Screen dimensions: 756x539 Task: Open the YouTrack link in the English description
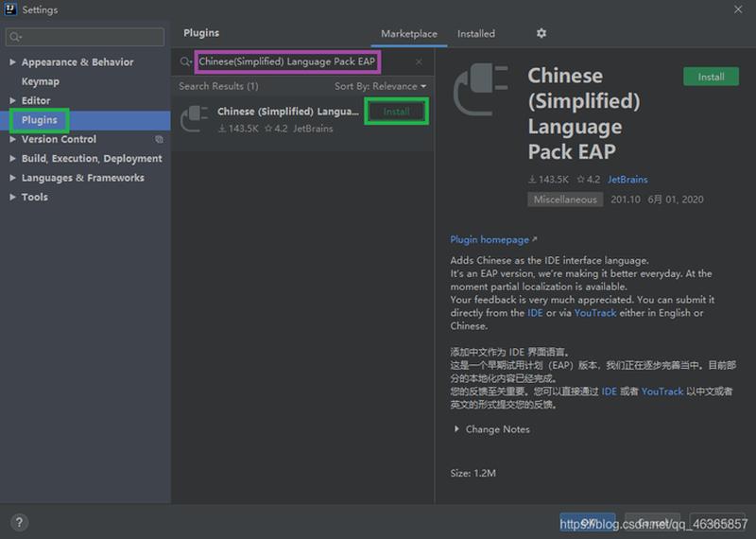pos(595,313)
